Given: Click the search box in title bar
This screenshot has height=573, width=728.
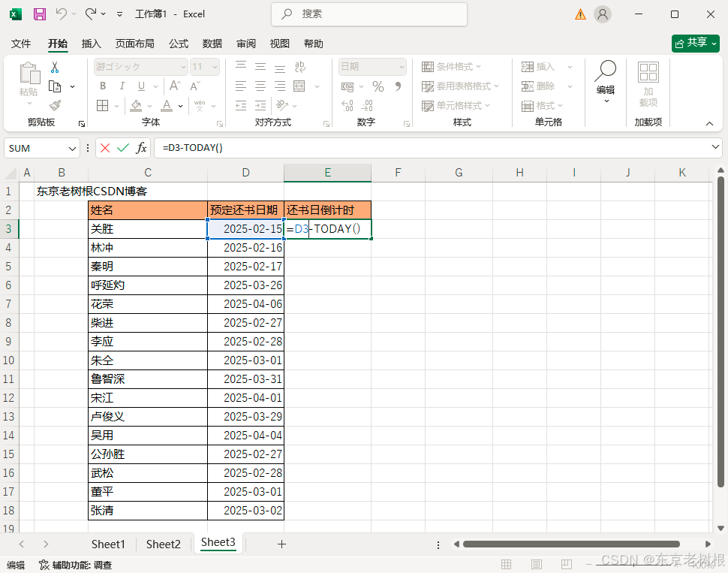Looking at the screenshot, I should point(369,14).
